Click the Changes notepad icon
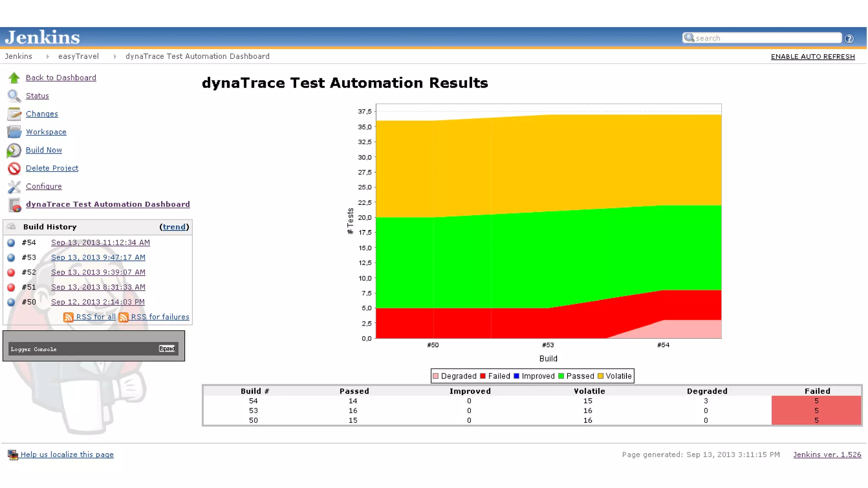The width and height of the screenshot is (868, 488). [x=14, y=114]
